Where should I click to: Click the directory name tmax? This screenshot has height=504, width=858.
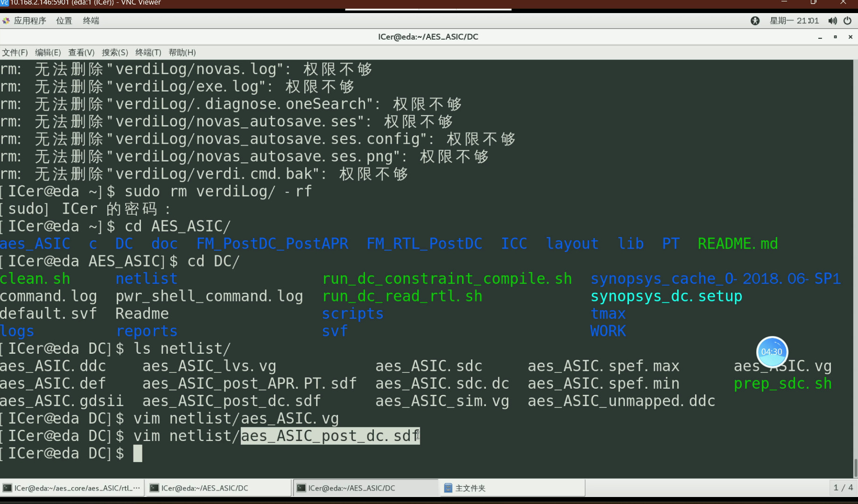point(608,314)
